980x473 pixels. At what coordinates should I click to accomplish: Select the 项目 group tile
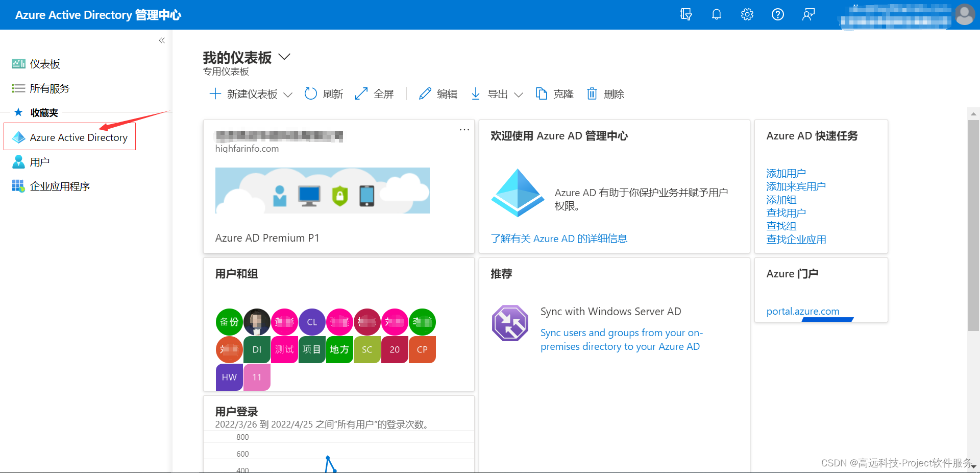[x=312, y=349]
